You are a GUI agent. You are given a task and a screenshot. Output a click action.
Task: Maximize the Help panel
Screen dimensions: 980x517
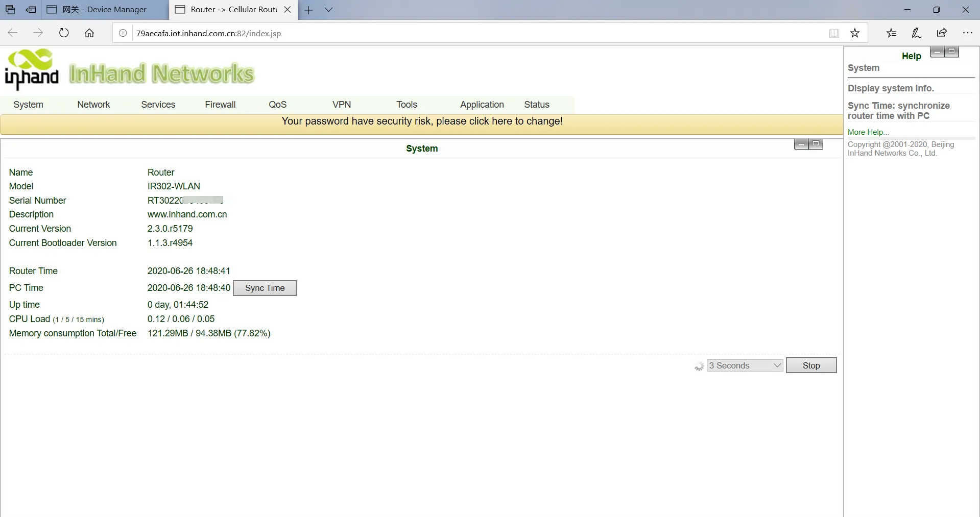(x=951, y=52)
